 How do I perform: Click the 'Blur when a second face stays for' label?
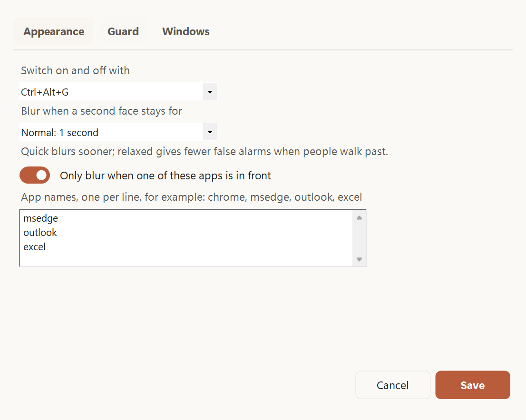[x=101, y=111]
